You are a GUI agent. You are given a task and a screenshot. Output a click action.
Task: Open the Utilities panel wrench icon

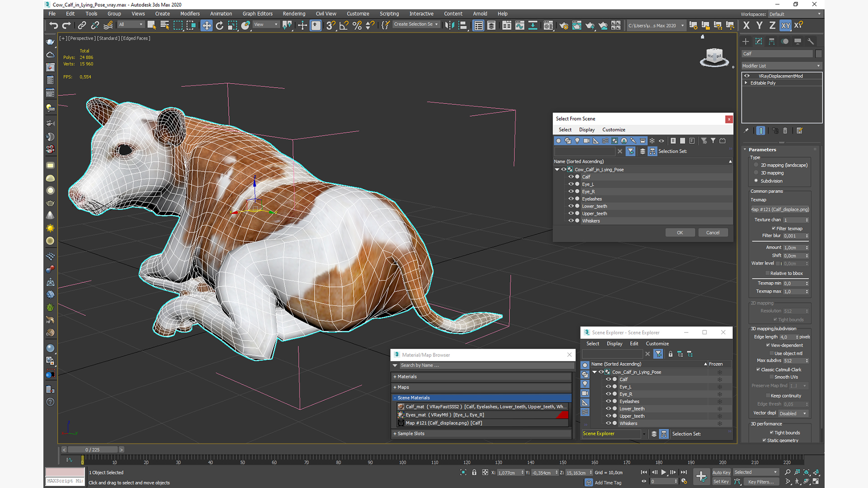click(811, 41)
